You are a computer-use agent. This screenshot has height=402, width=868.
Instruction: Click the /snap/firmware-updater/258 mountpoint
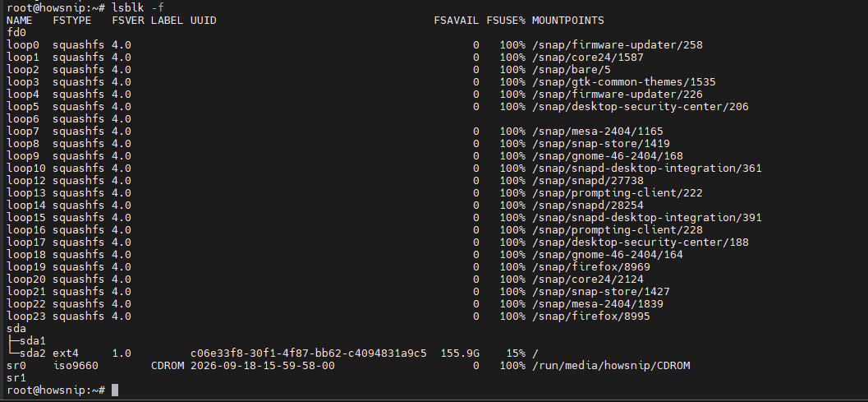click(x=618, y=45)
